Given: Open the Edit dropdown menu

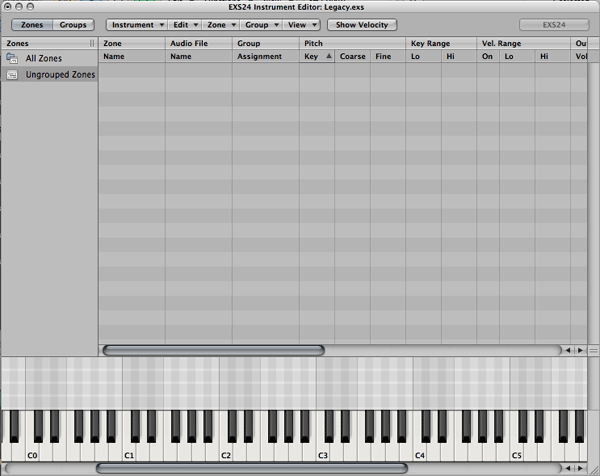Looking at the screenshot, I should click(x=185, y=25).
